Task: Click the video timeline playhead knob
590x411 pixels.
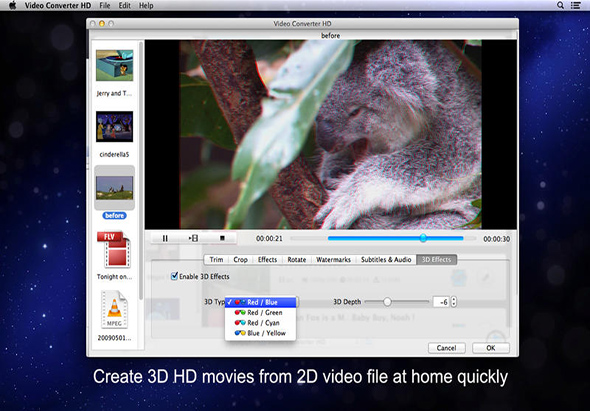Action: (423, 238)
